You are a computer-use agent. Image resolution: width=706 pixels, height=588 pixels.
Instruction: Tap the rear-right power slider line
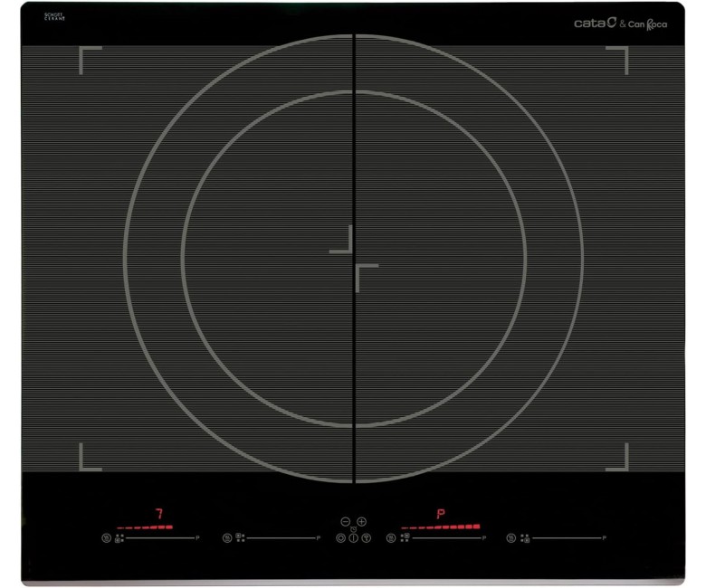tap(446, 538)
